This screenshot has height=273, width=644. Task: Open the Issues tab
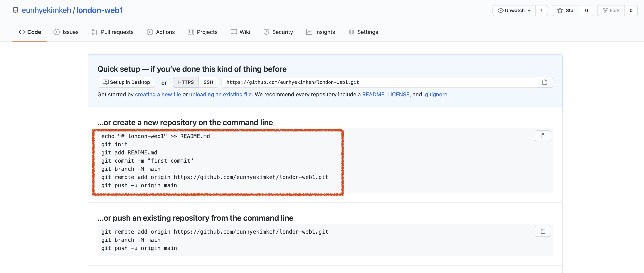(x=66, y=32)
